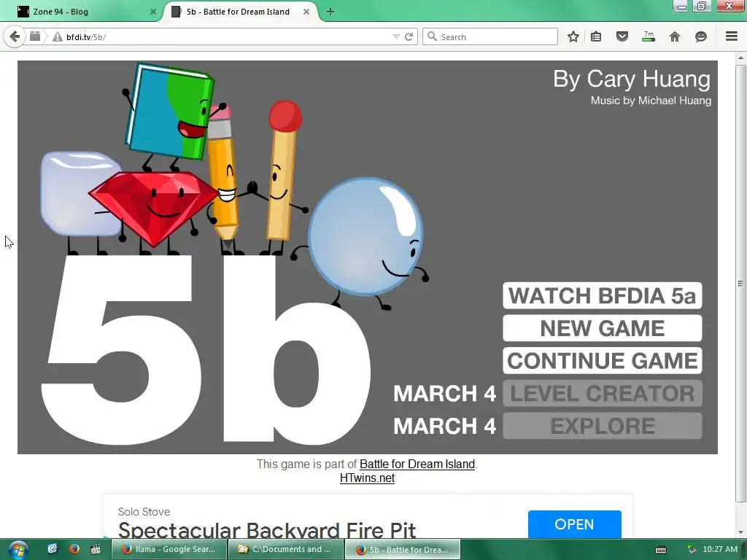Open the Windows Start orb
Viewport: 747px width, 560px height.
click(18, 550)
